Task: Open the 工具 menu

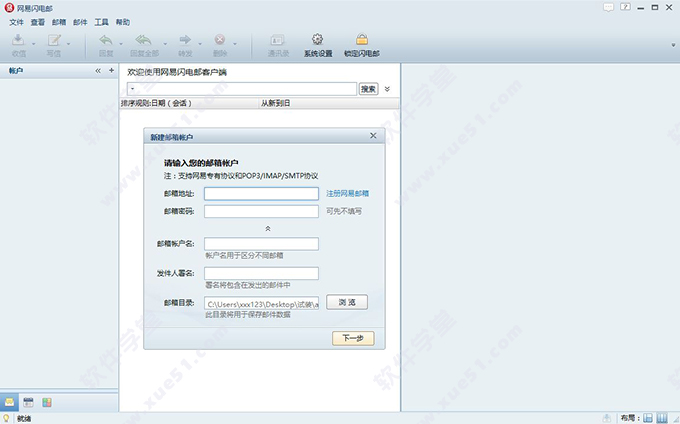Action: click(101, 22)
